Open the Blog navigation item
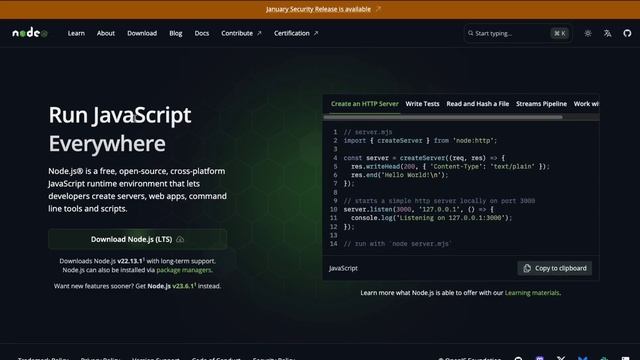This screenshot has height=360, width=640. tap(176, 33)
